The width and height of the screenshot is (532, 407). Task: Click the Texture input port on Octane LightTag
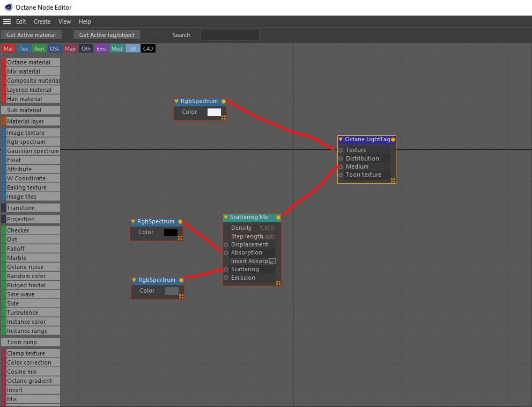341,150
